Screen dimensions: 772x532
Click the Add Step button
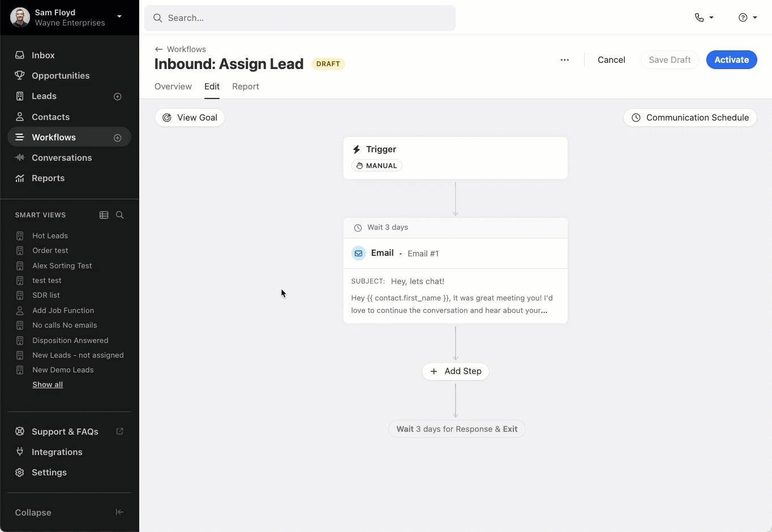point(456,371)
